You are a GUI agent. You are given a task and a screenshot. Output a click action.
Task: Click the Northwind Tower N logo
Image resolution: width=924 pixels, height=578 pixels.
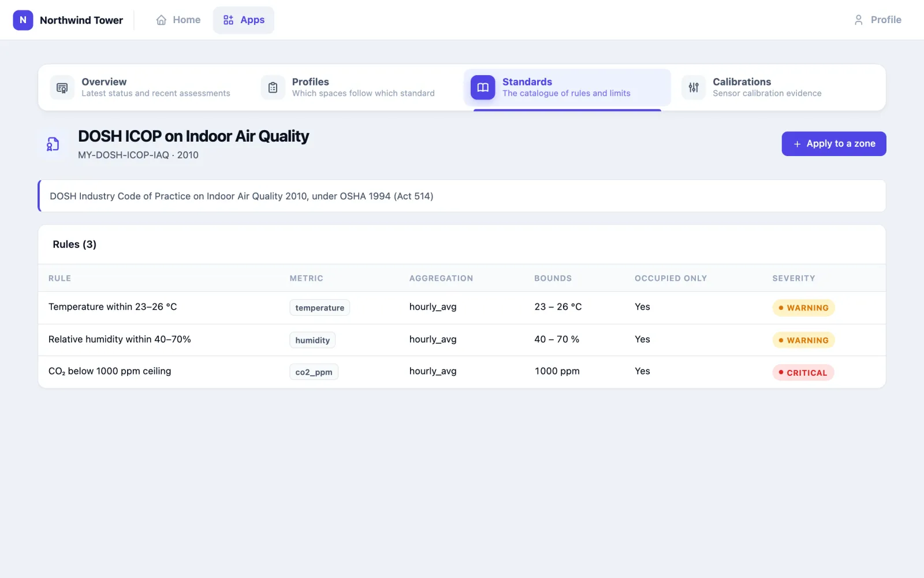(23, 20)
